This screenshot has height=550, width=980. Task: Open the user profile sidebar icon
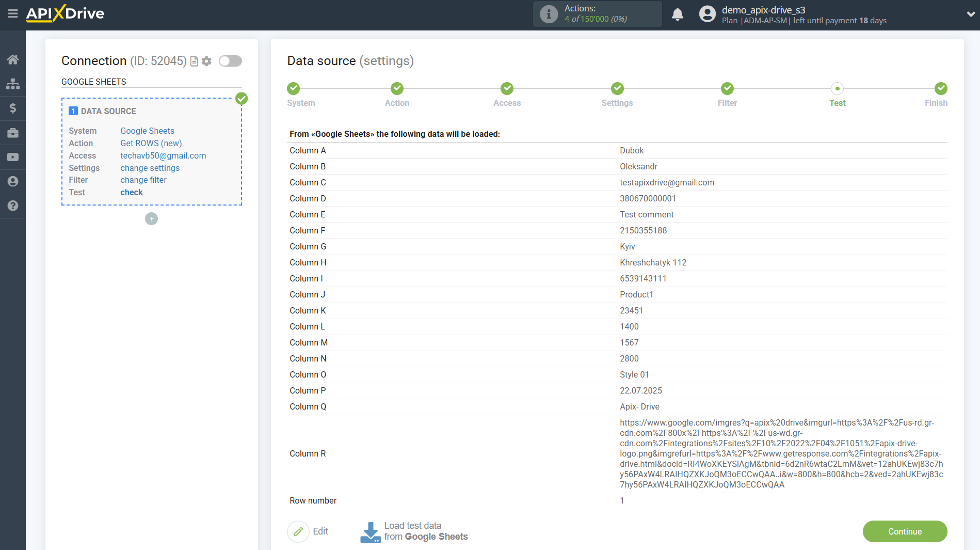tap(13, 181)
